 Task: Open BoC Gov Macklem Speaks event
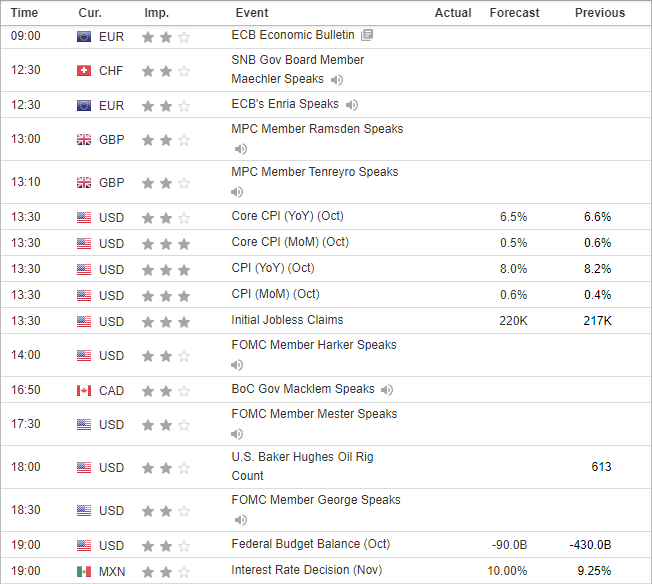click(303, 389)
